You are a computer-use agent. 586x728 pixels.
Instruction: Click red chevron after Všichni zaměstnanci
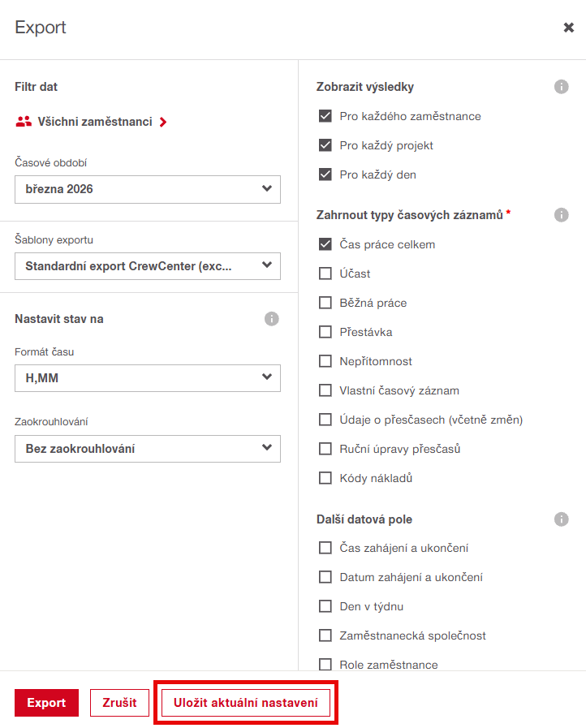pos(163,123)
